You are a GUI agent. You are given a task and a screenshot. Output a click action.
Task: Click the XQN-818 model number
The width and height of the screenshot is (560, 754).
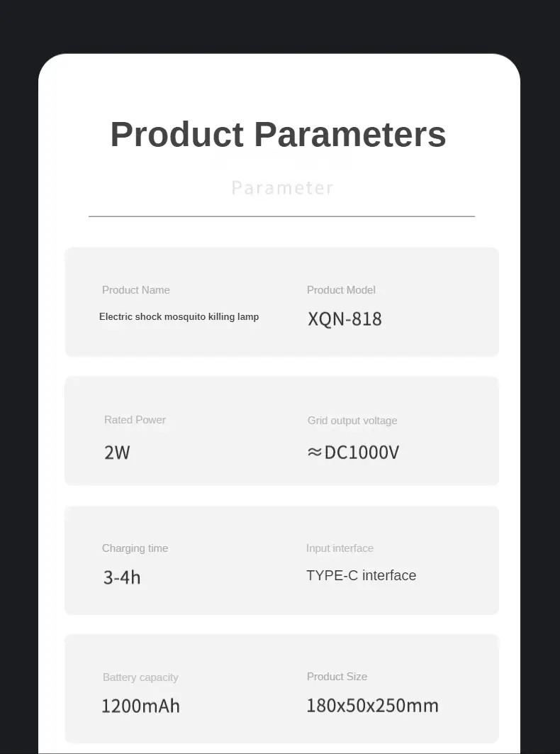(x=345, y=319)
